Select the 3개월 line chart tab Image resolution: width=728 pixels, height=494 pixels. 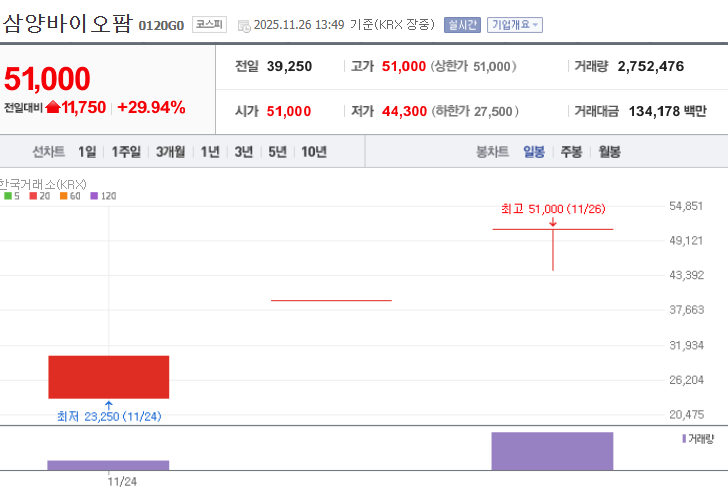click(x=170, y=152)
